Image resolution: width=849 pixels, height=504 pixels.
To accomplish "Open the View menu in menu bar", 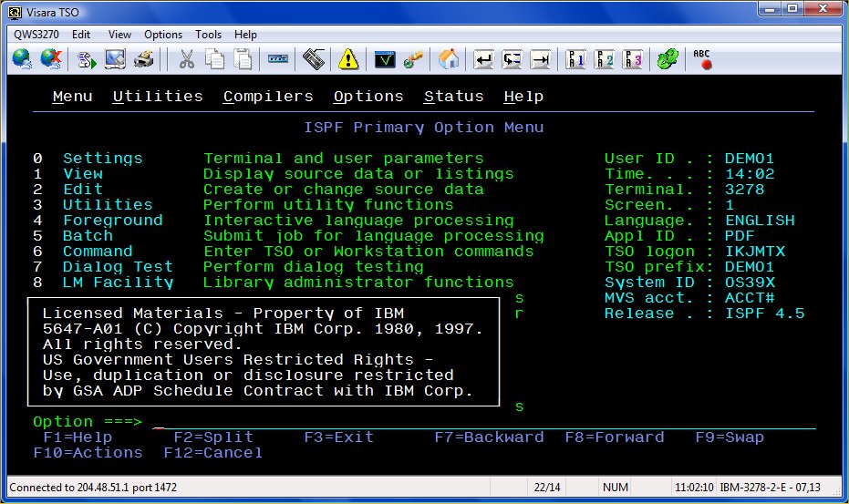I will point(119,35).
